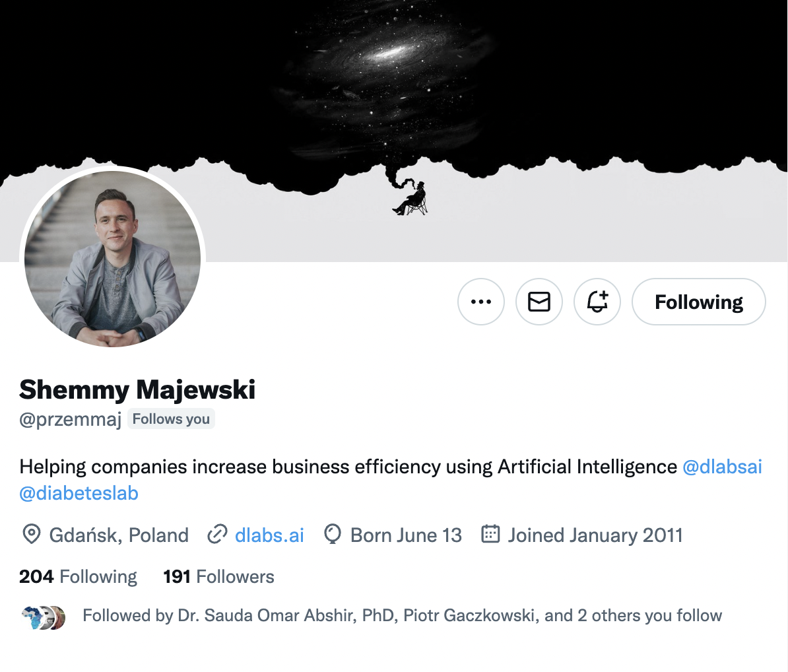Click the envelope message icon
The height and width of the screenshot is (672, 788).
[x=539, y=302]
